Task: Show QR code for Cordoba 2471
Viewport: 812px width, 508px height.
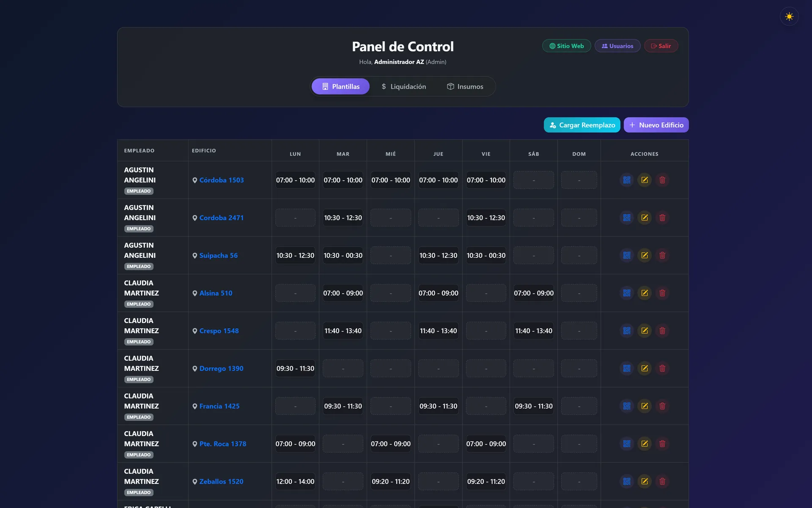Action: pos(627,218)
